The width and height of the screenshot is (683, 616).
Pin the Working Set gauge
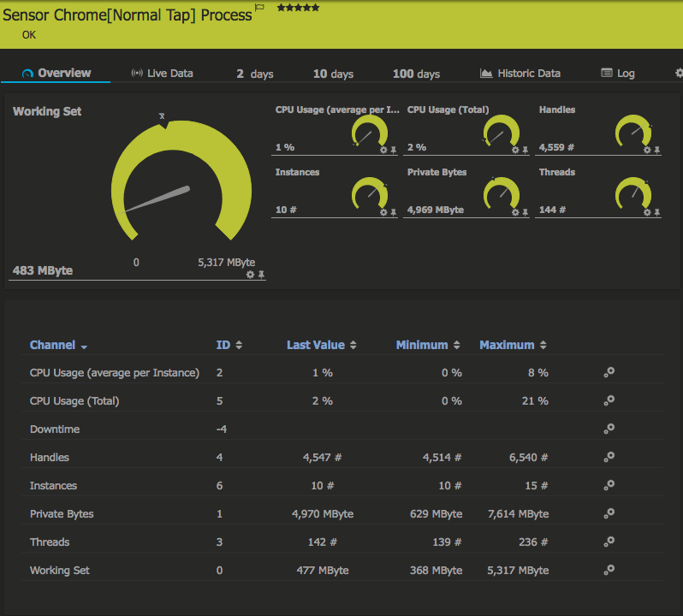tap(261, 275)
